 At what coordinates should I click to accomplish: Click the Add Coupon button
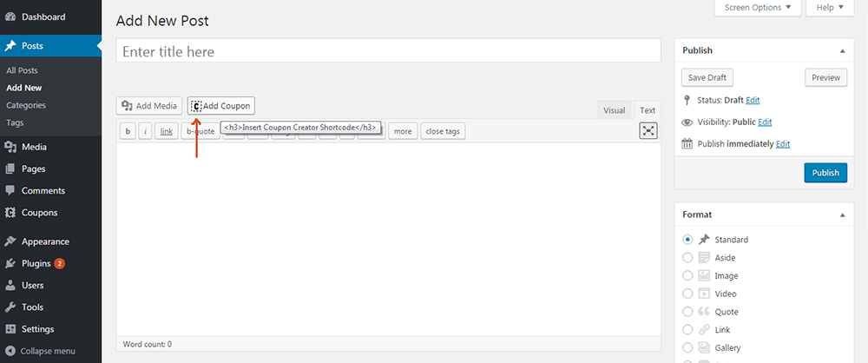[221, 106]
